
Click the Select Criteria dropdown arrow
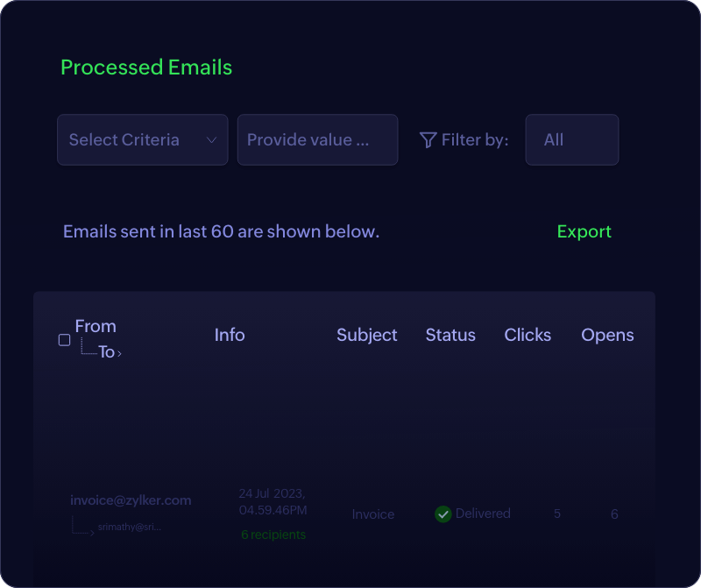(211, 140)
